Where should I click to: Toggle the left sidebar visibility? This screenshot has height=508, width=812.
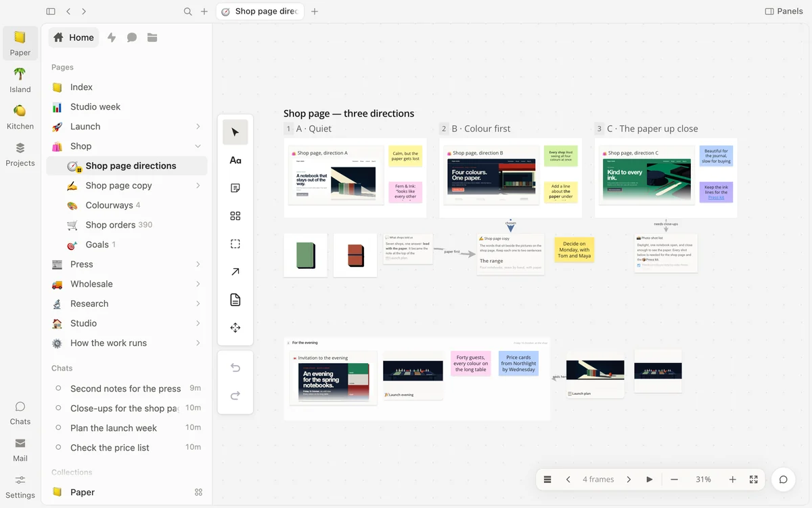pyautogui.click(x=51, y=11)
